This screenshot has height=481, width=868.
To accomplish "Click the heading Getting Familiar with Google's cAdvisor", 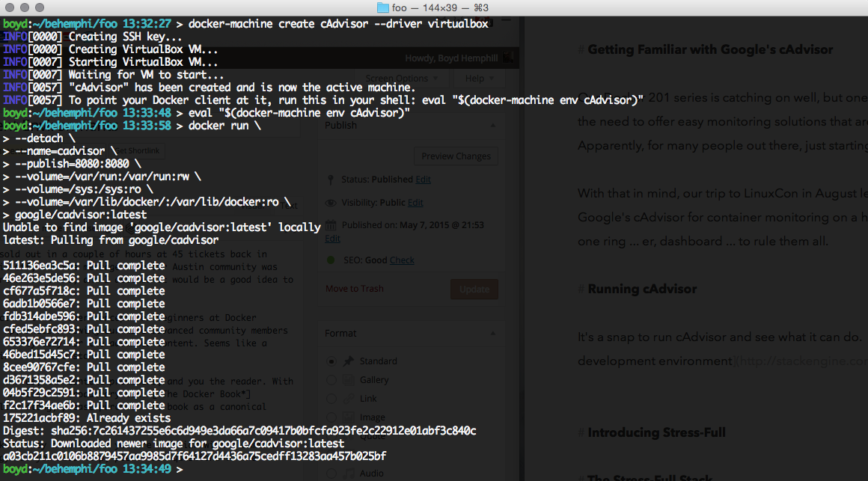I will click(710, 50).
